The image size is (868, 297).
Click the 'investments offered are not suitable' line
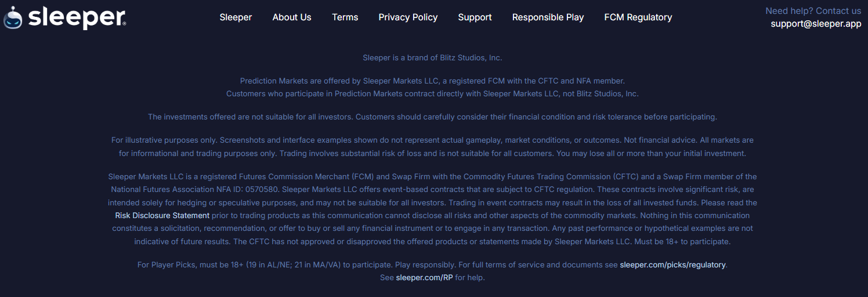[432, 117]
